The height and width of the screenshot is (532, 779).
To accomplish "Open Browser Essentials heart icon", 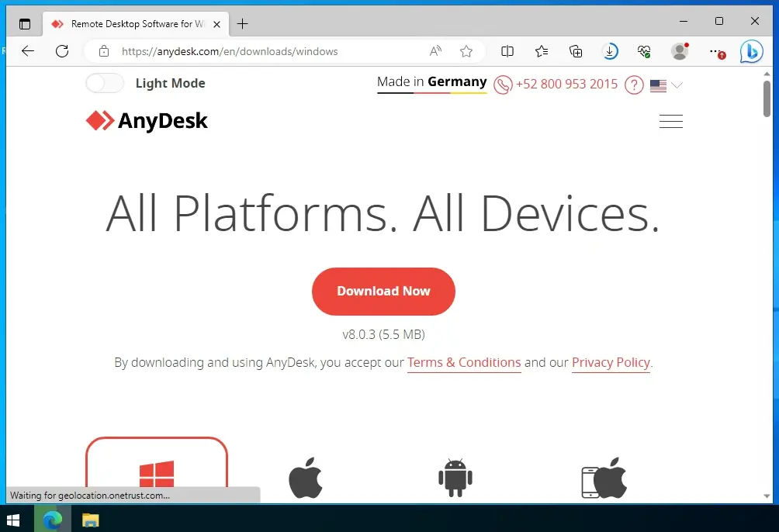I will [x=644, y=51].
